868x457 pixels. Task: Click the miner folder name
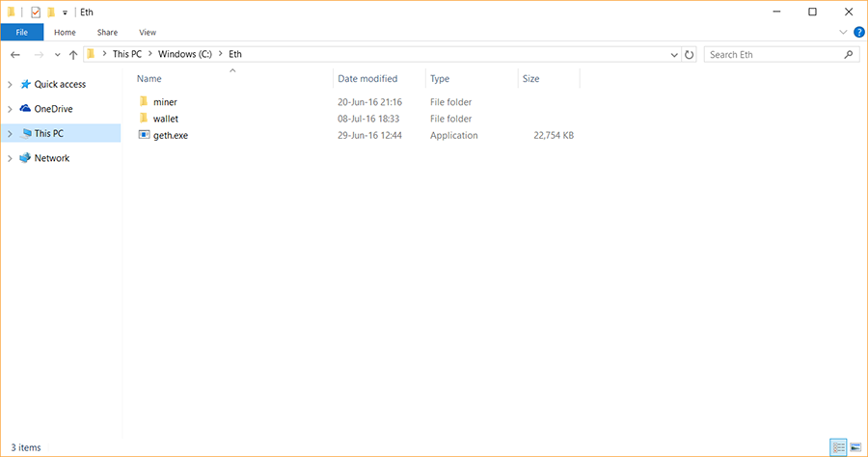(x=165, y=102)
